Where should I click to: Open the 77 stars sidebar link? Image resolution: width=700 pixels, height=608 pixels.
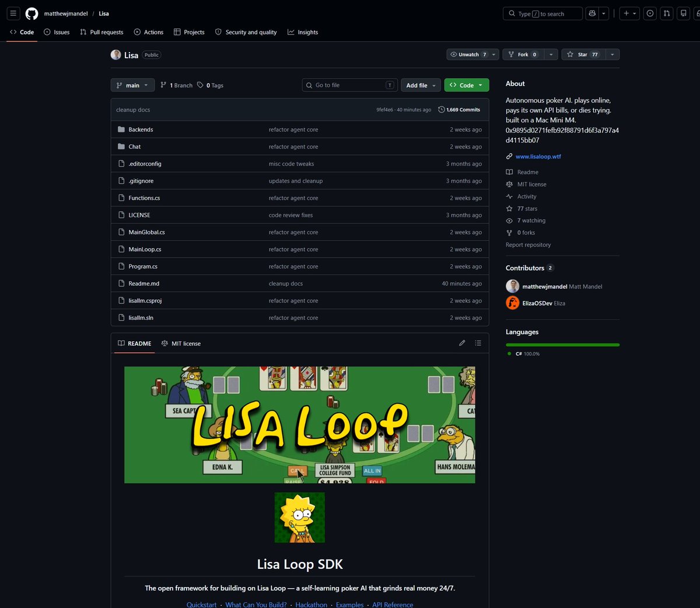tap(527, 209)
